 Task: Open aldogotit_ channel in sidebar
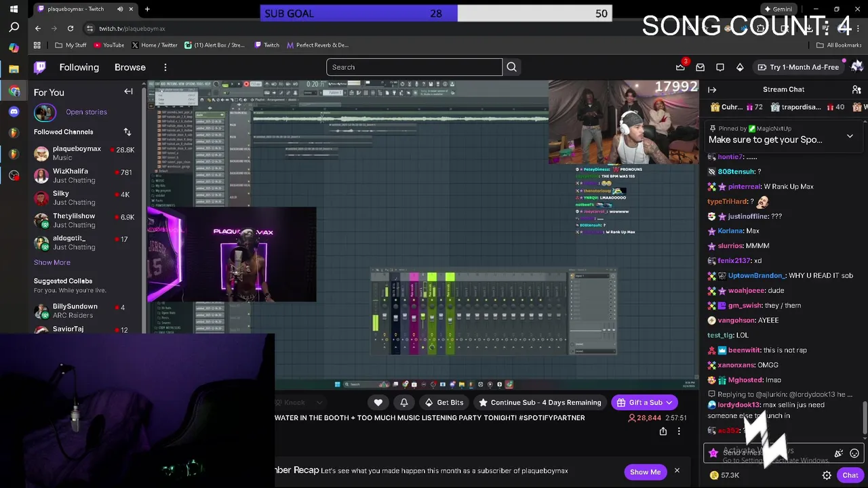coord(84,243)
